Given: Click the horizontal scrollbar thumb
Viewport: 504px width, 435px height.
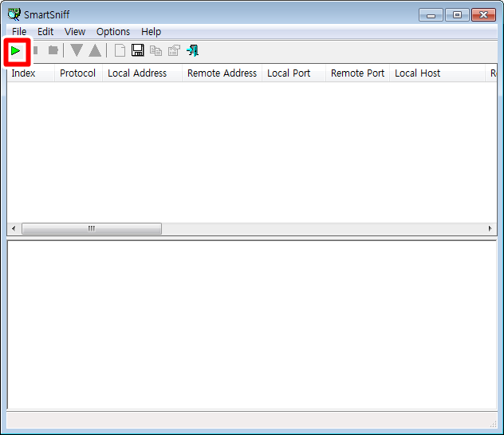Looking at the screenshot, I should point(92,228).
